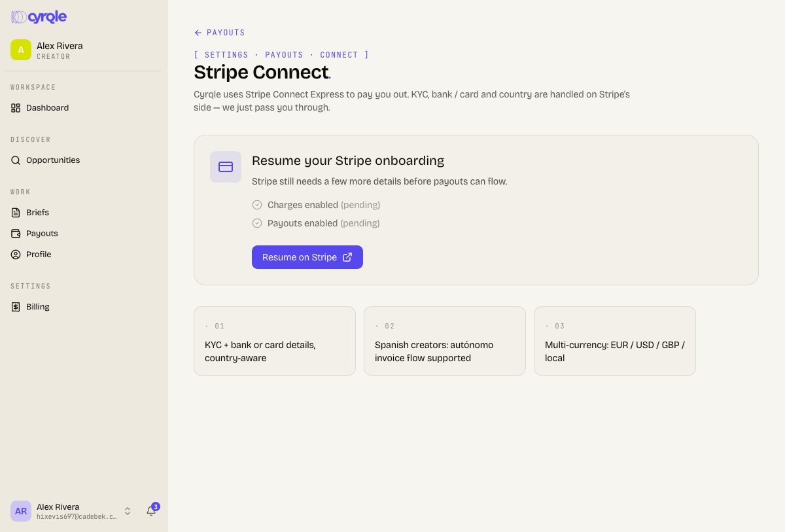Click the Charges enabled check circle
The image size is (785, 532).
(x=257, y=205)
